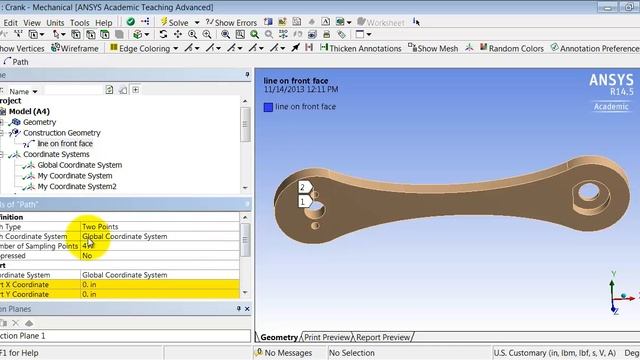This screenshot has height=360, width=640.
Task: Open the Solve dropdown arrow
Action: coord(197,23)
